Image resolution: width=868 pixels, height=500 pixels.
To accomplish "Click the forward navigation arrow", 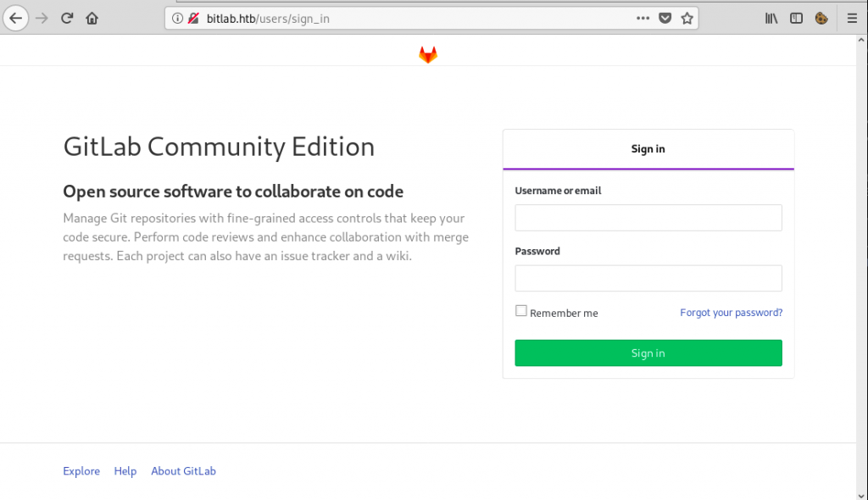I will (x=42, y=19).
